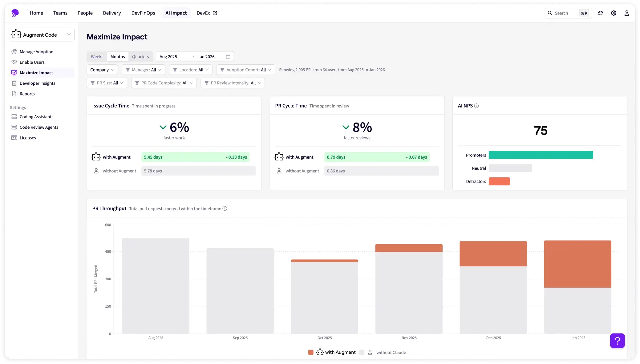Image resolution: width=640 pixels, height=364 pixels.
Task: Open the DevFinOps navigation tab
Action: point(143,13)
